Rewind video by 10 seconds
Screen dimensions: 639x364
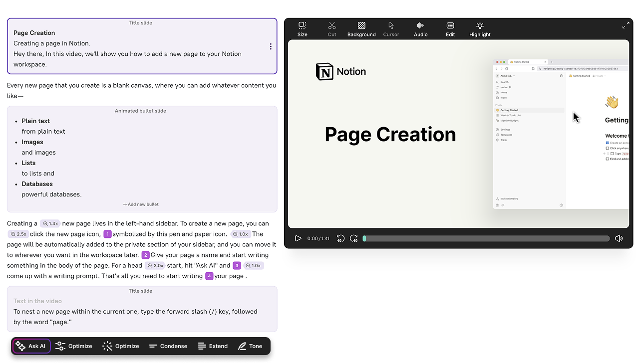340,238
